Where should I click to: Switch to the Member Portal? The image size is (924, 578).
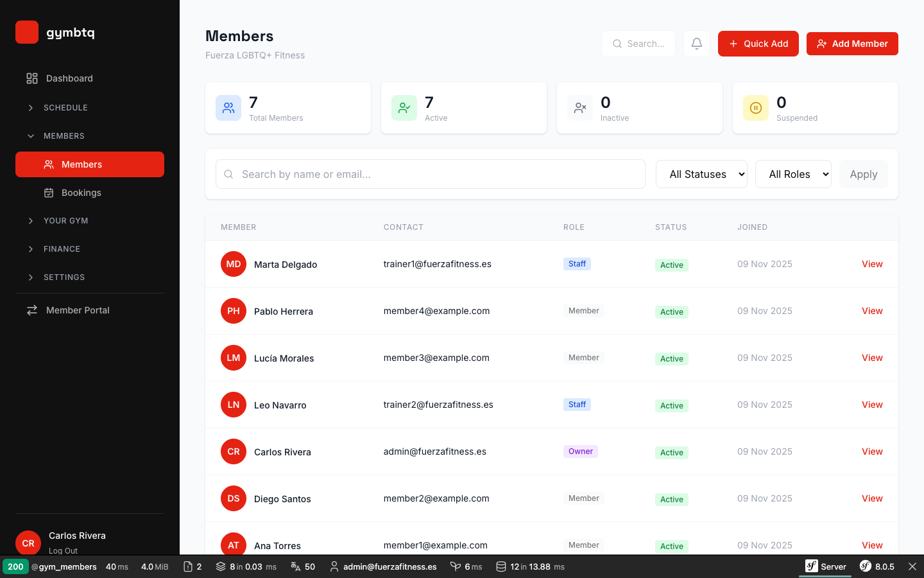pos(90,310)
